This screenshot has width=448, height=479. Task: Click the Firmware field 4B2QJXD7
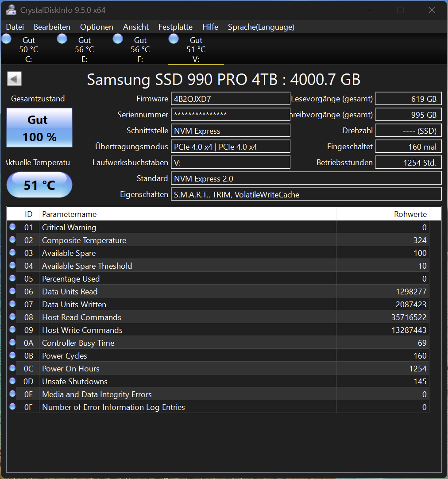click(x=231, y=99)
